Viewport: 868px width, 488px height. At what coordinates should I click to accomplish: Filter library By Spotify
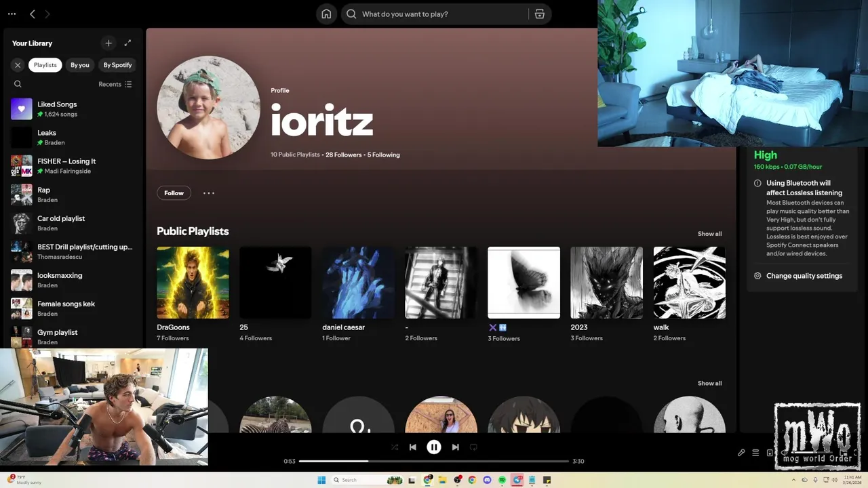117,65
